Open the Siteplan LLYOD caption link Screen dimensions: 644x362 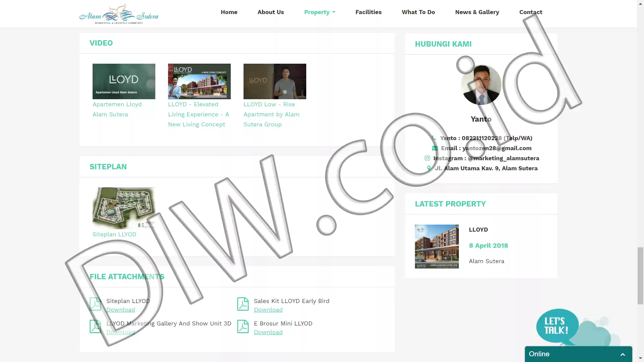point(114,234)
